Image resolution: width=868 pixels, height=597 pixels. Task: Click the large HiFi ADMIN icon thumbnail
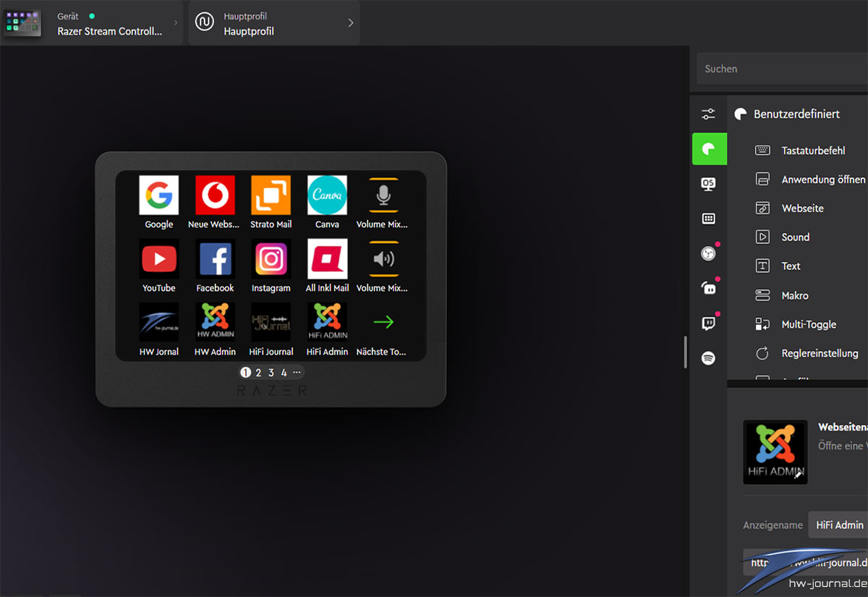coord(775,452)
